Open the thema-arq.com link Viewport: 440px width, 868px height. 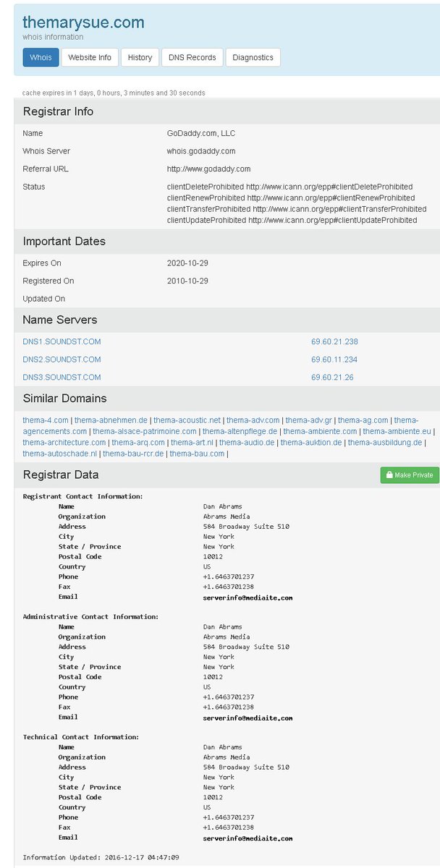coord(138,443)
